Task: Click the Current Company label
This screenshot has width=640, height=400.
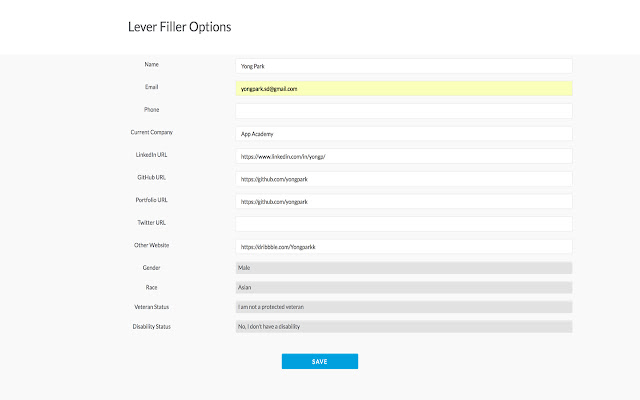Action: pyautogui.click(x=152, y=132)
